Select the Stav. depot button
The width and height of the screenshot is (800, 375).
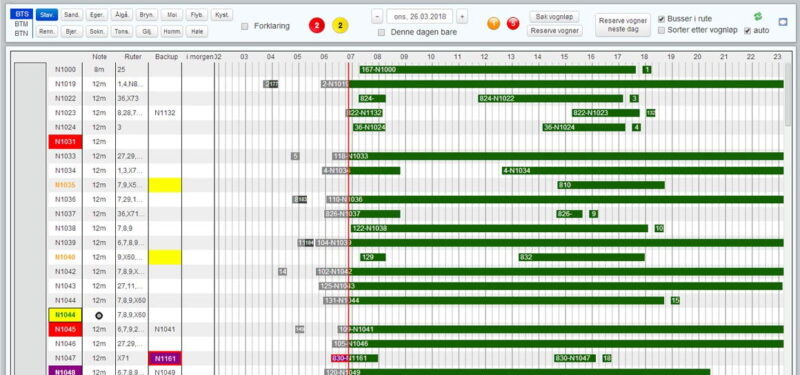(47, 15)
